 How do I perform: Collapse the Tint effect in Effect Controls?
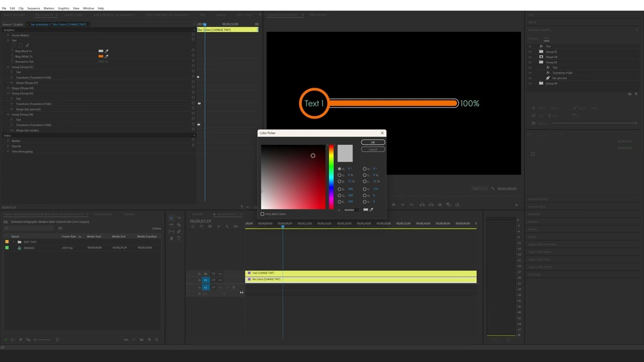5,40
